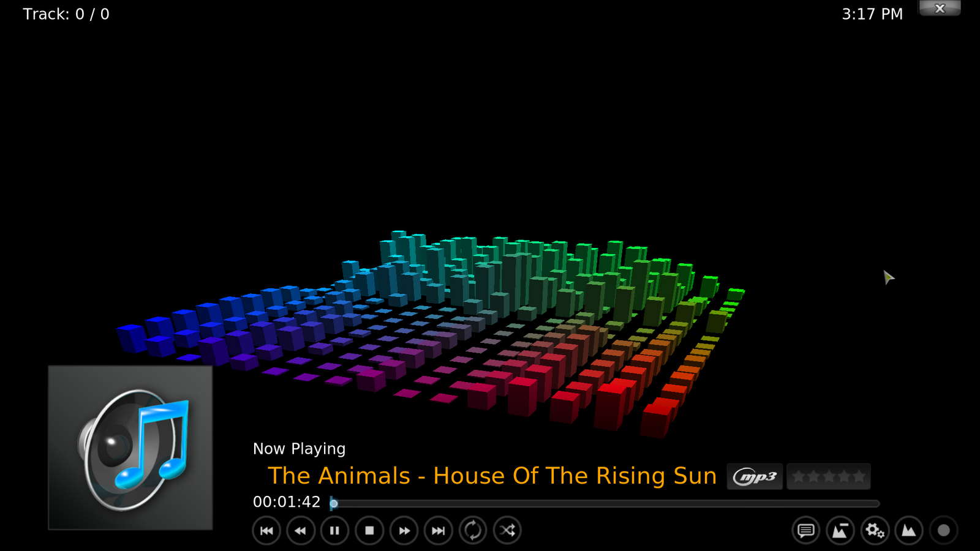Click the album art speaker thumbnail
The image size is (980, 551).
click(130, 448)
